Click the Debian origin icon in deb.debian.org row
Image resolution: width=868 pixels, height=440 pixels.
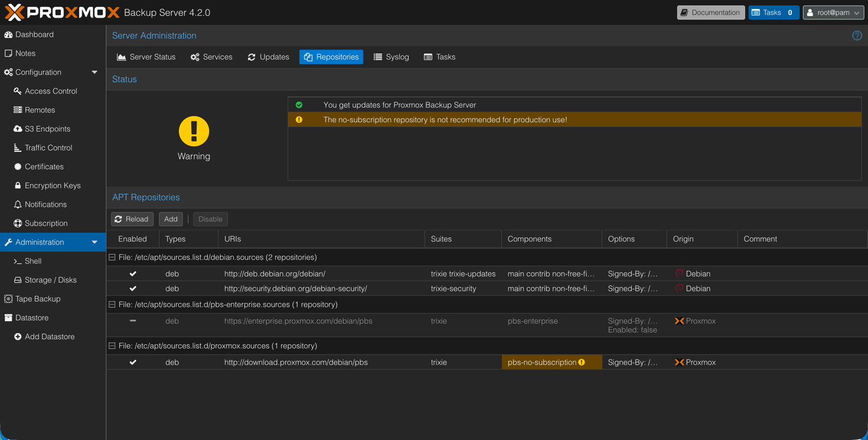679,274
